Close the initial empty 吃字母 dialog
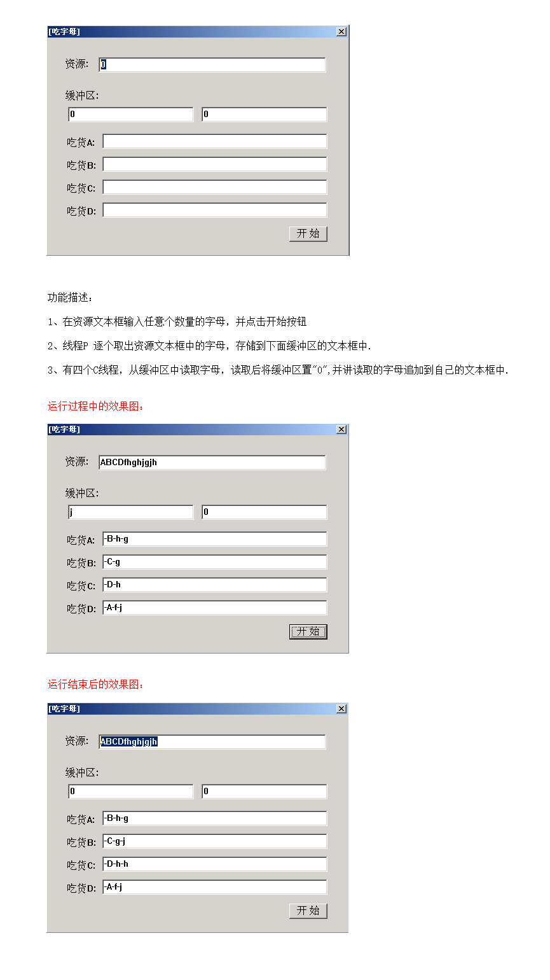 pyautogui.click(x=341, y=32)
